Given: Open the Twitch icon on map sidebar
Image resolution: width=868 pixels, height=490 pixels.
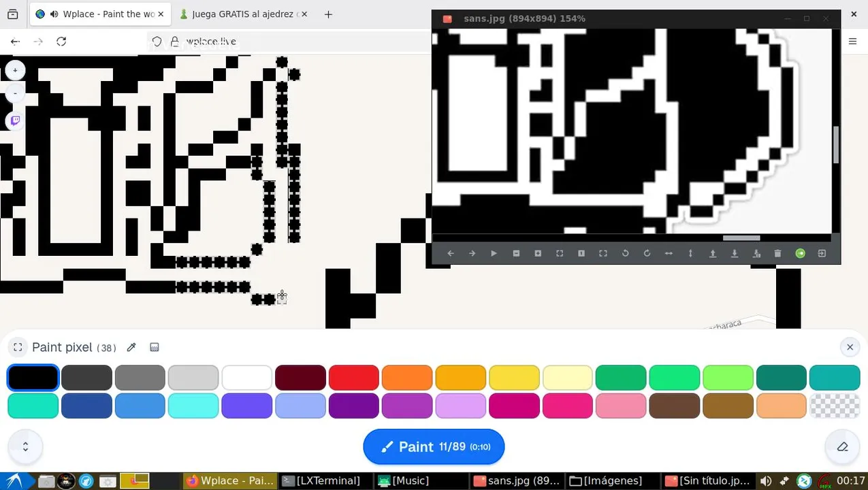Looking at the screenshot, I should tap(15, 120).
